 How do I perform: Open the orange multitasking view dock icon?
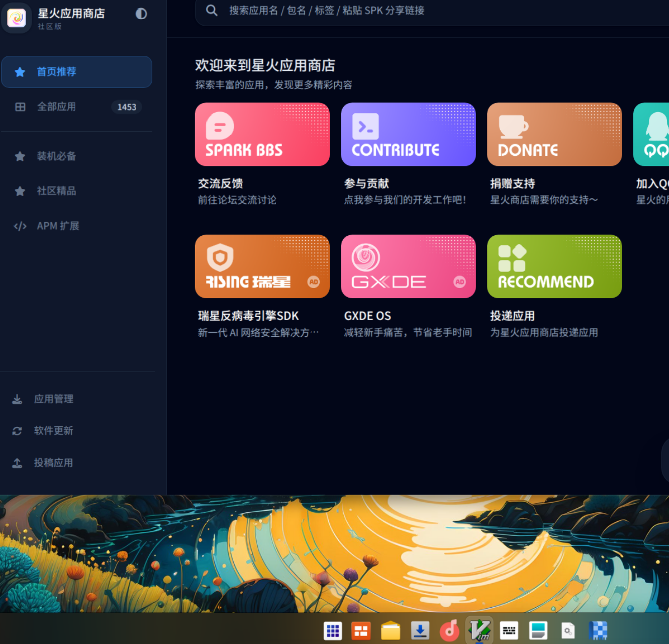pyautogui.click(x=361, y=630)
